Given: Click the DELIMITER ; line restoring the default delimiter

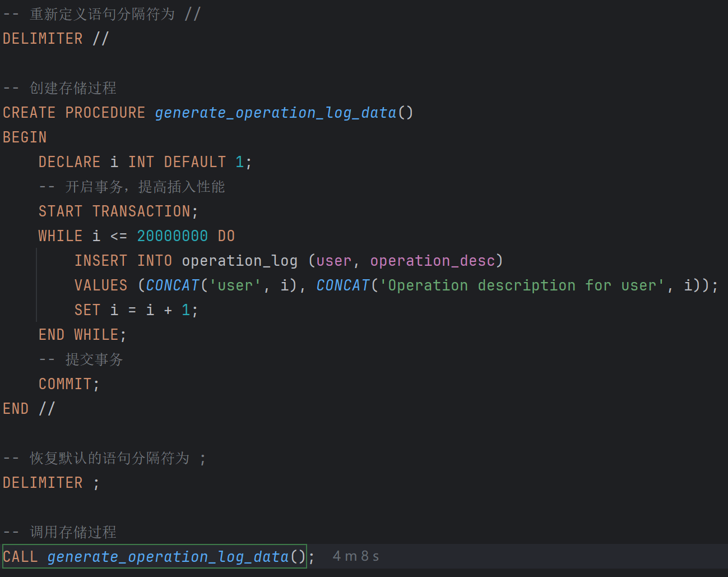Looking at the screenshot, I should tap(50, 482).
